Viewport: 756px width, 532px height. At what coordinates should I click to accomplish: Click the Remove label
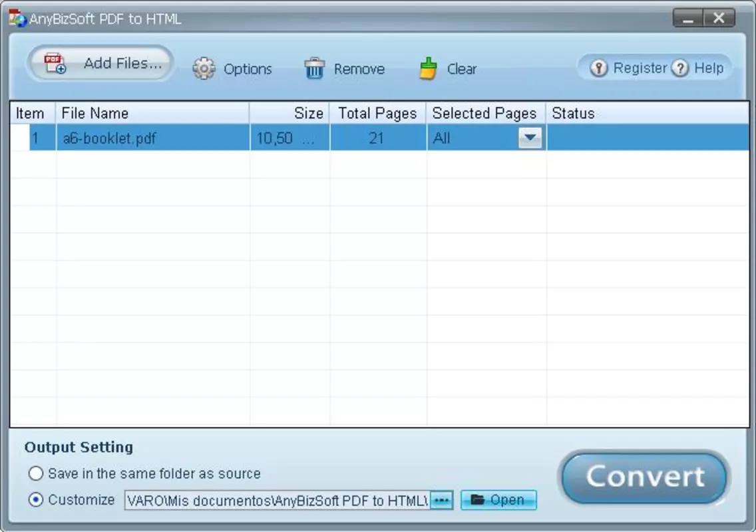coord(359,69)
